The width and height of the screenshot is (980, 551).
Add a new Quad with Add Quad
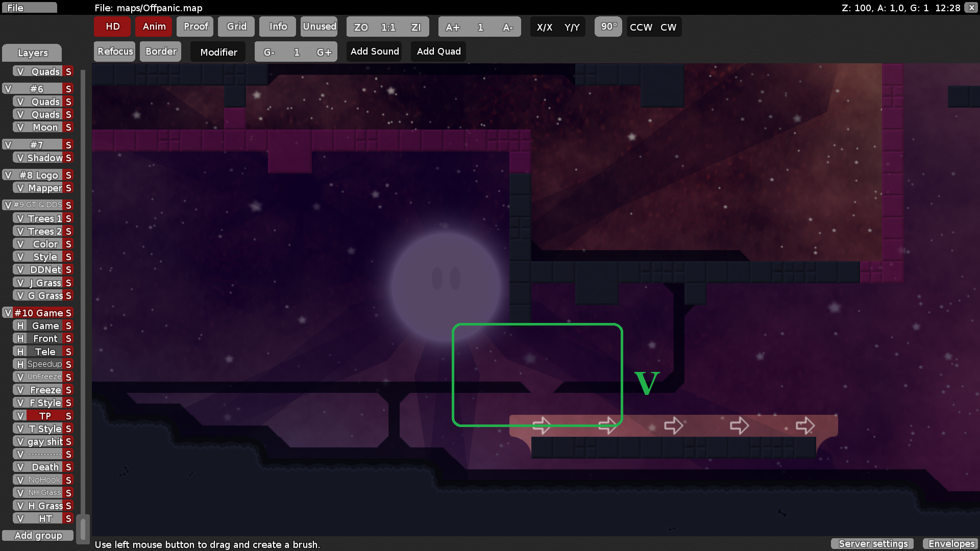[438, 51]
